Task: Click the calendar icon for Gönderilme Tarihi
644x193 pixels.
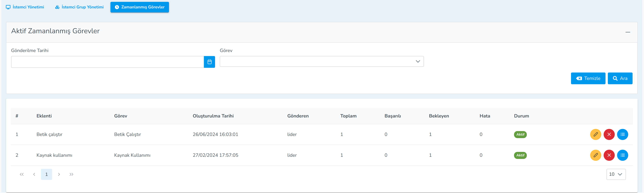Action: coord(209,62)
